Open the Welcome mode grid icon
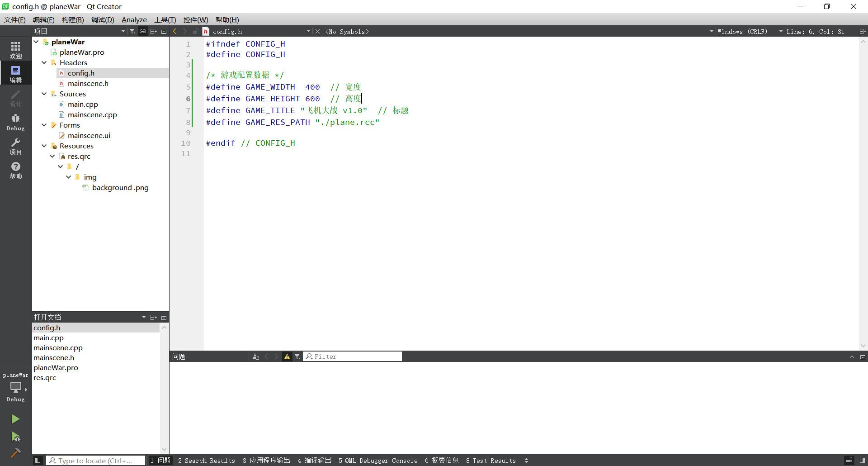 click(15, 50)
